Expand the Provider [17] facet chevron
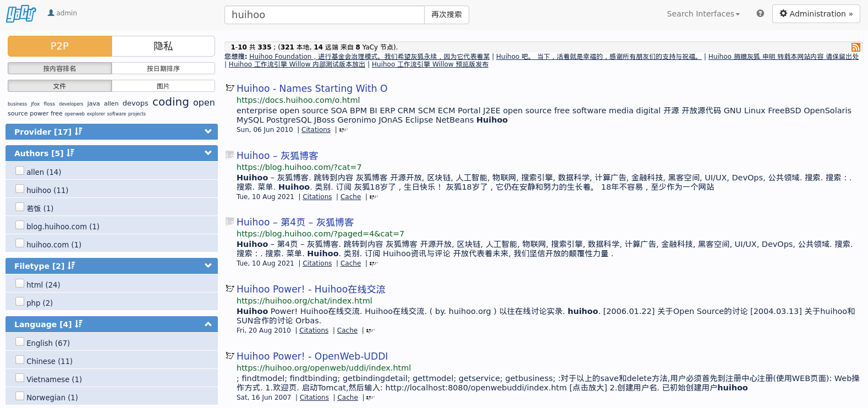The width and height of the screenshot is (868, 408). click(x=208, y=131)
